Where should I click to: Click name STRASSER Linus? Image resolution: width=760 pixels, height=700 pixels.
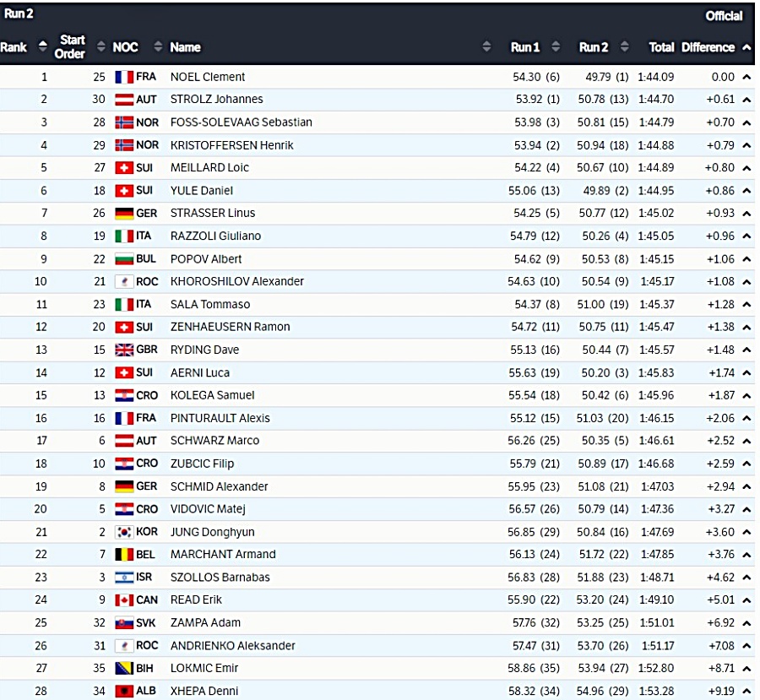pos(213,214)
